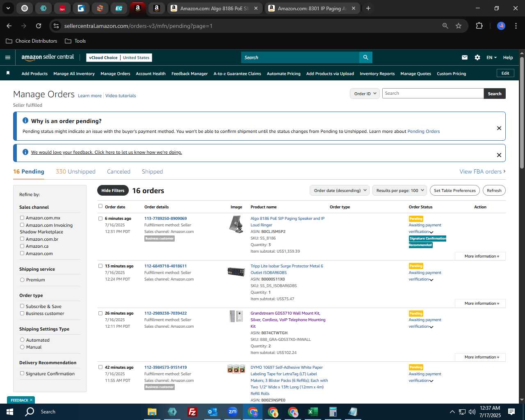Open the EN language dropdown
525x420 pixels.
pyautogui.click(x=491, y=57)
